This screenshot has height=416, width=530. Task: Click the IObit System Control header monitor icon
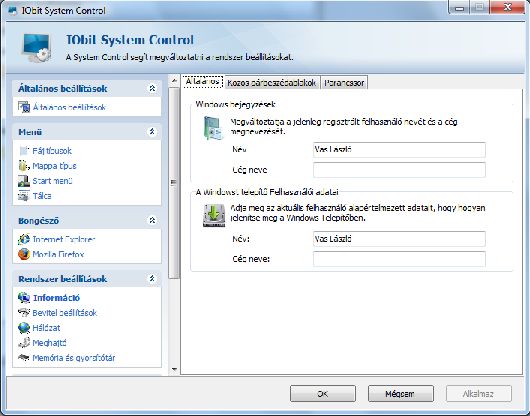[37, 48]
